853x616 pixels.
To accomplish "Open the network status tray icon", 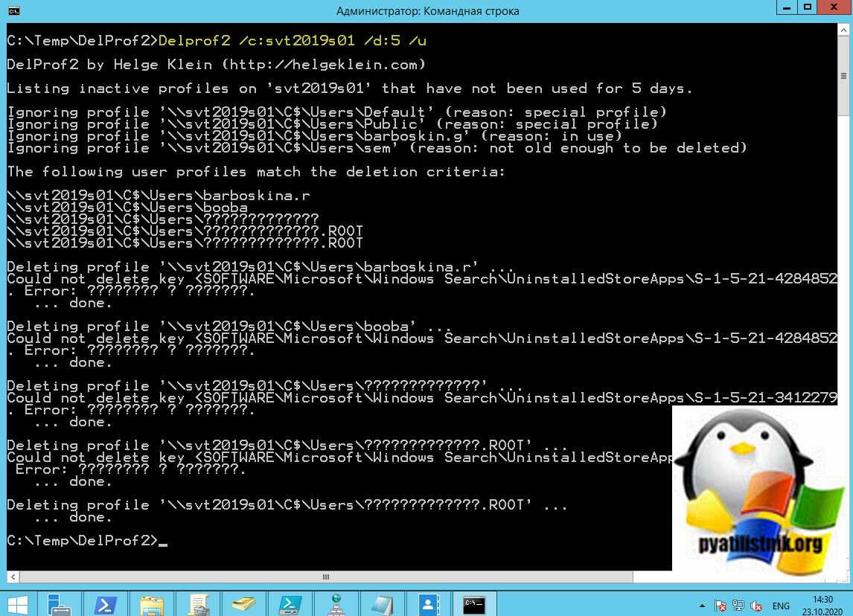I will 738,605.
